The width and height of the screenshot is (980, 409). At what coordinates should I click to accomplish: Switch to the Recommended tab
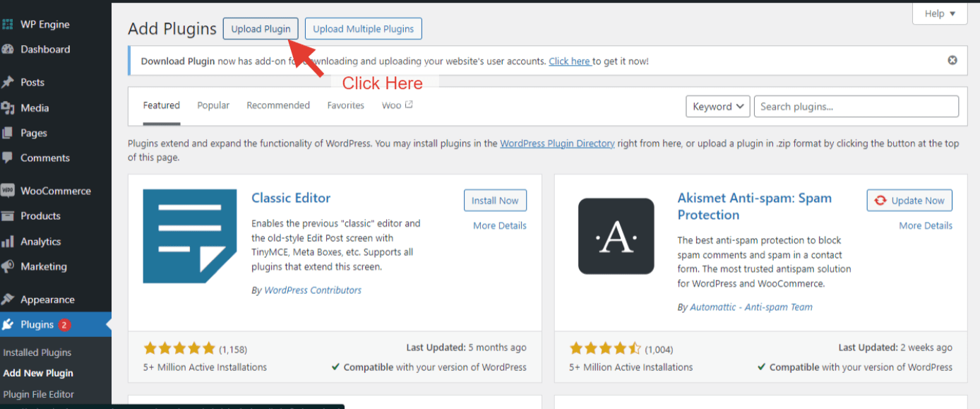(x=278, y=105)
